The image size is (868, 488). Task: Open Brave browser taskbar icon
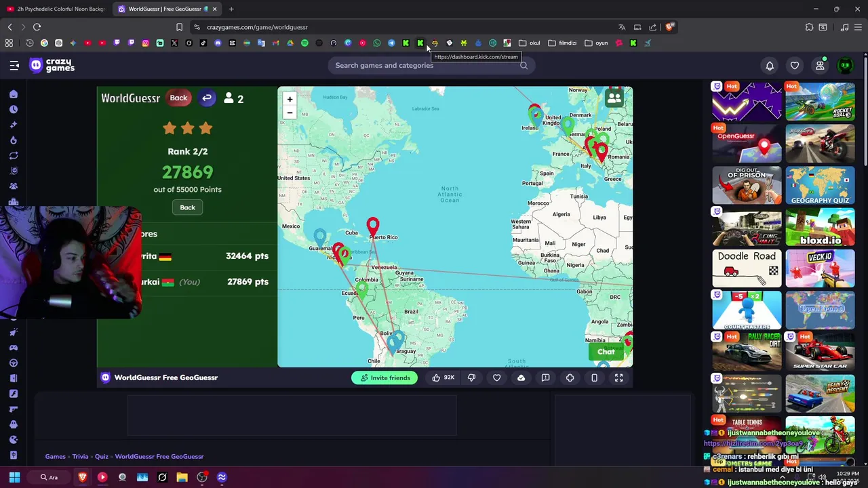83,477
